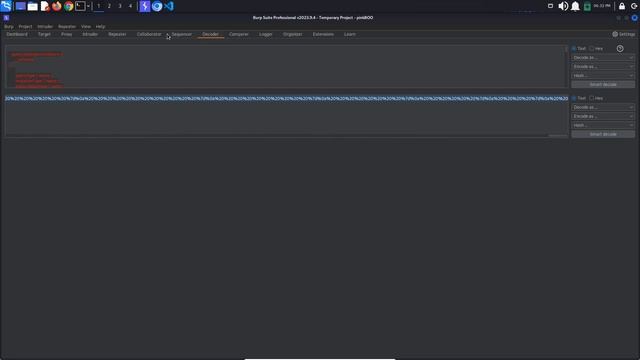Image resolution: width=640 pixels, height=360 pixels.
Task: Click Smart decode for first box
Action: coord(603,84)
